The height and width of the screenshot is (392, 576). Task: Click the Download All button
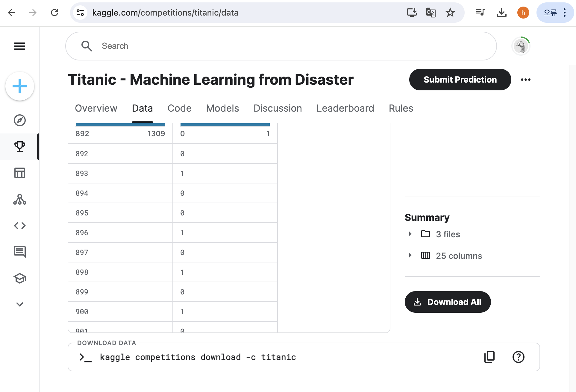pyautogui.click(x=448, y=302)
